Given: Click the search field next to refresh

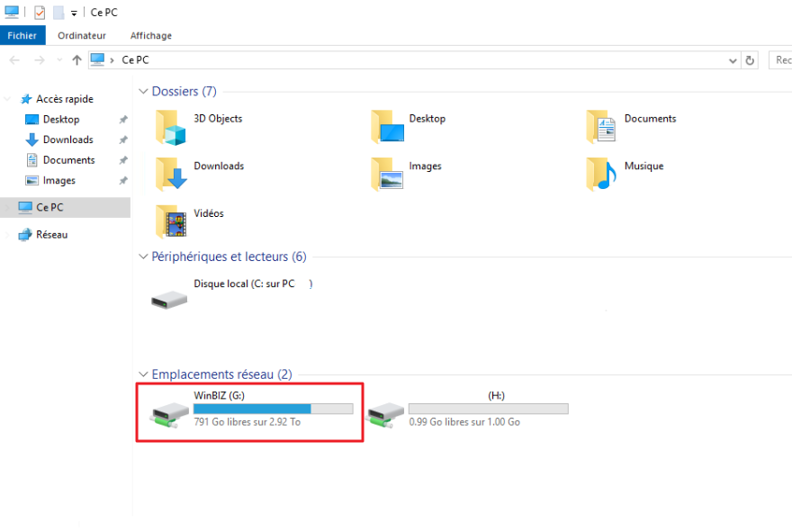Looking at the screenshot, I should pyautogui.click(x=781, y=60).
